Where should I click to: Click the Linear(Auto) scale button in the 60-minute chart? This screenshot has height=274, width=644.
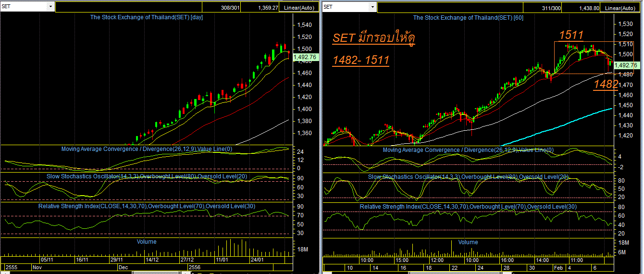[x=620, y=8]
